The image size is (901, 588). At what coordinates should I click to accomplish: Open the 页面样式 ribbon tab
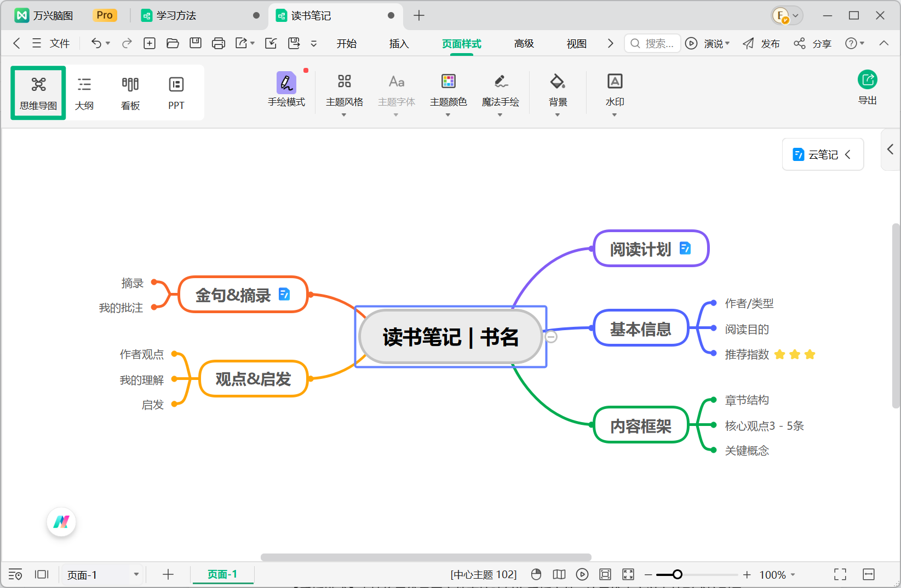point(462,44)
